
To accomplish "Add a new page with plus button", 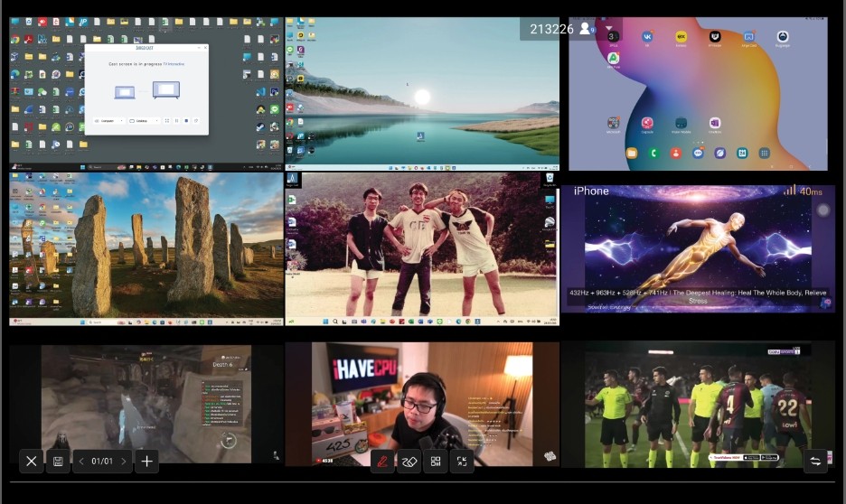I will (147, 462).
